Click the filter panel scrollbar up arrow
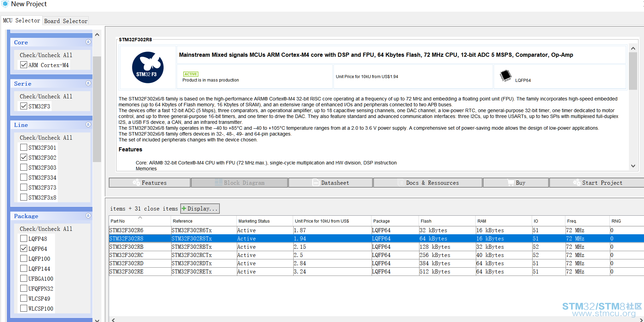 pos(97,35)
